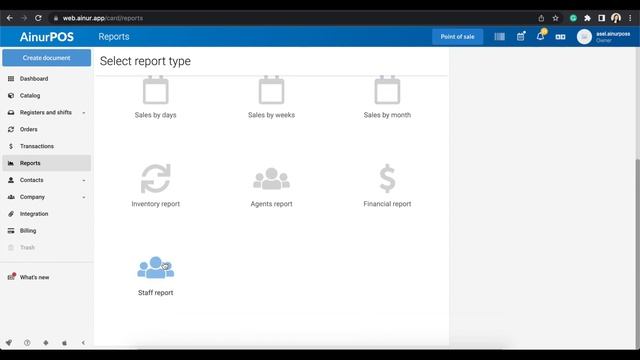Open the notifications bell

click(540, 36)
